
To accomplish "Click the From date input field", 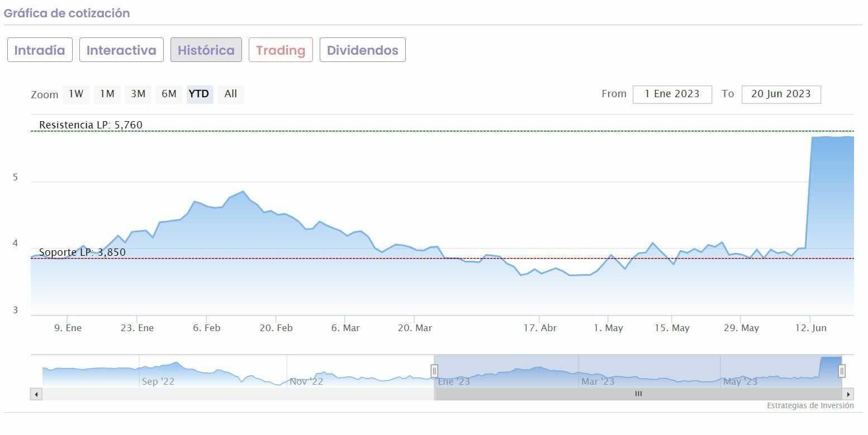I will click(672, 94).
